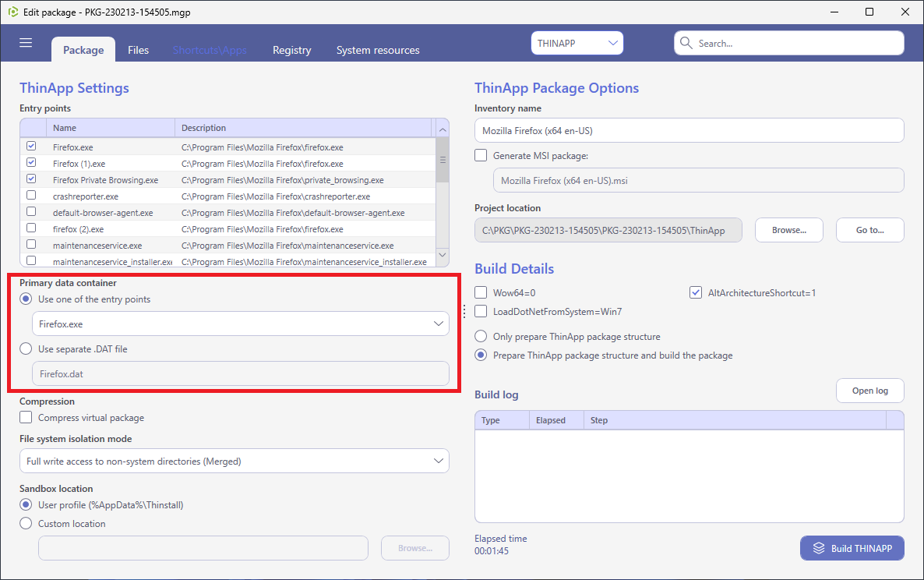This screenshot has width=924, height=580.
Task: Click the layers icon on Build THINAPP
Action: point(819,548)
